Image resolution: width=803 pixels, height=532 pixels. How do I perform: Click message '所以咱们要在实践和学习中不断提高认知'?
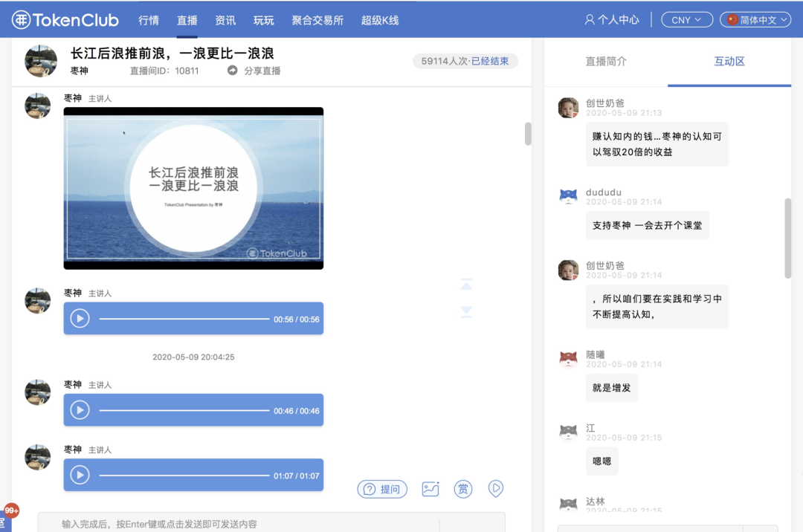(x=657, y=306)
